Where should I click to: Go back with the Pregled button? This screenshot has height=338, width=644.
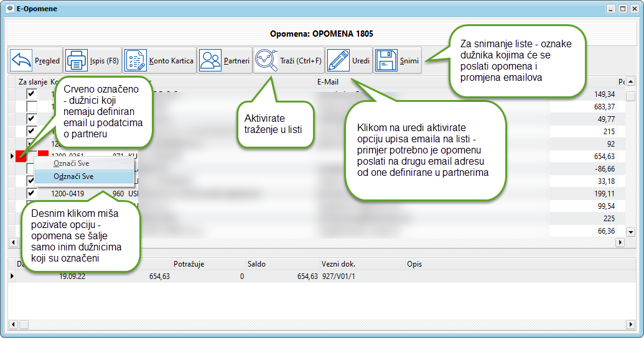click(x=35, y=61)
